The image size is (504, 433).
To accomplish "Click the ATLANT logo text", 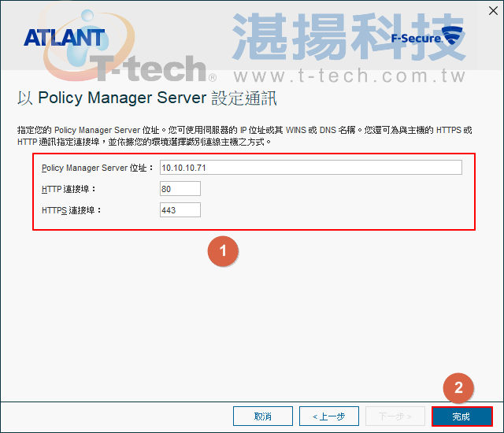I will [x=65, y=38].
